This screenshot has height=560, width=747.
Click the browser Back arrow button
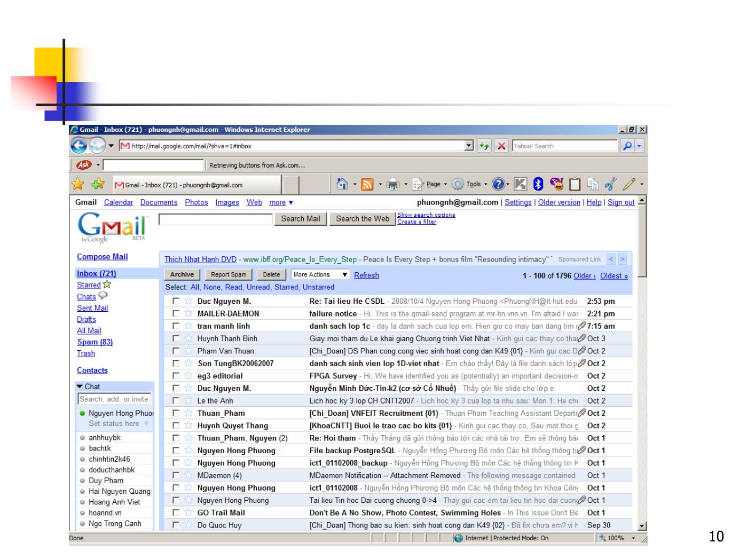[x=78, y=145]
